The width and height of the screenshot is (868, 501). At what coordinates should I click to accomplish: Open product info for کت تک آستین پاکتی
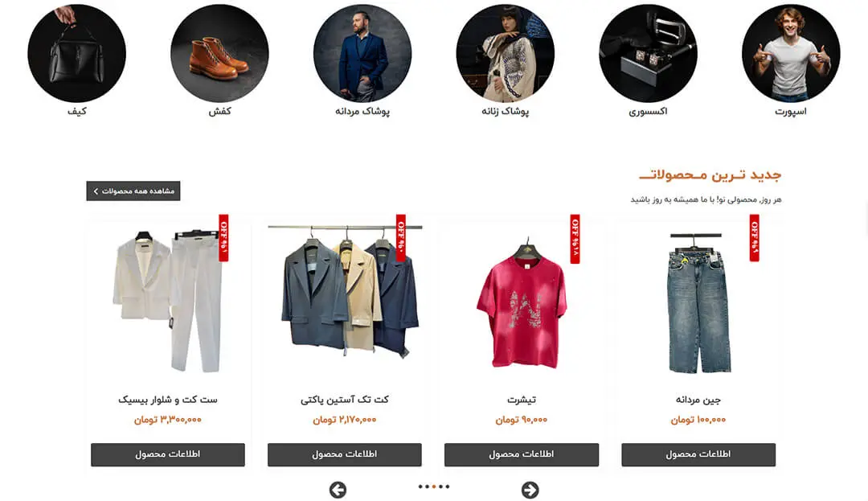344,454
